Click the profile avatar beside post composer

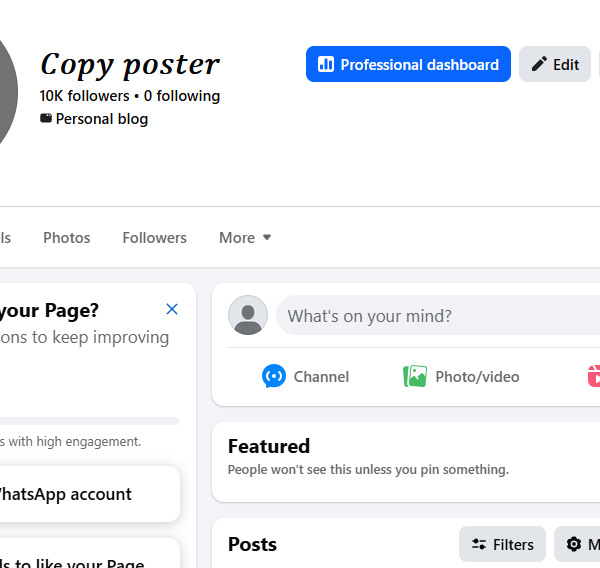point(248,315)
